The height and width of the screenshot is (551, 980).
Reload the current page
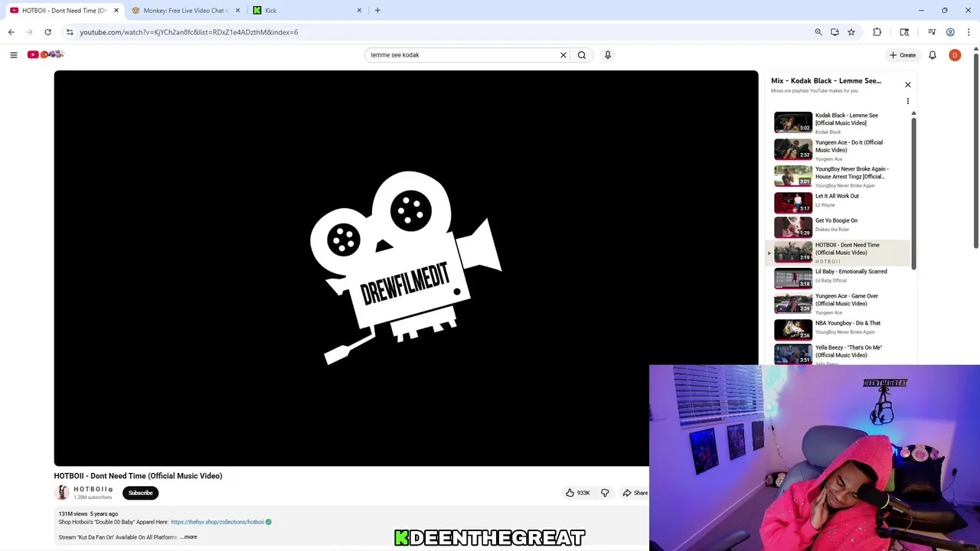pyautogui.click(x=47, y=32)
